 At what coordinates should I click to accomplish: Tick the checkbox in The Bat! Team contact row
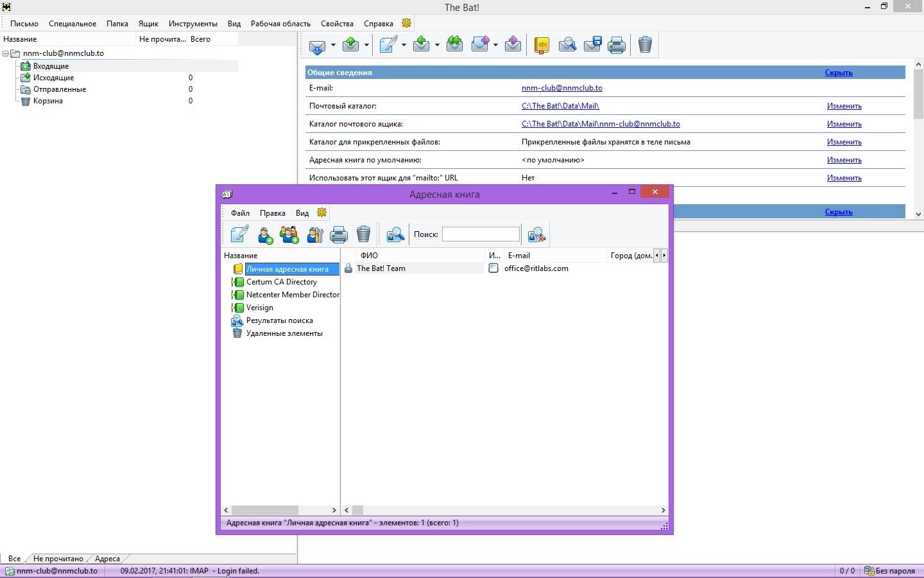coord(493,268)
